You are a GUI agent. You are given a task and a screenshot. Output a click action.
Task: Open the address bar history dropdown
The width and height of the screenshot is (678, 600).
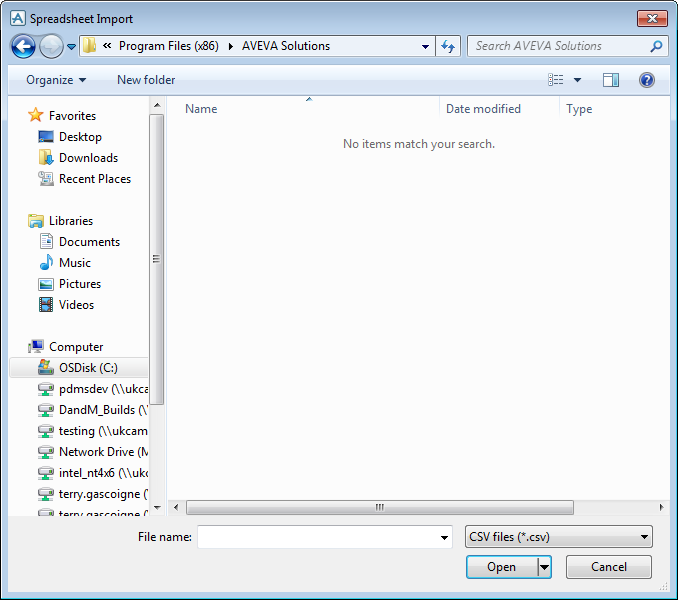point(425,46)
